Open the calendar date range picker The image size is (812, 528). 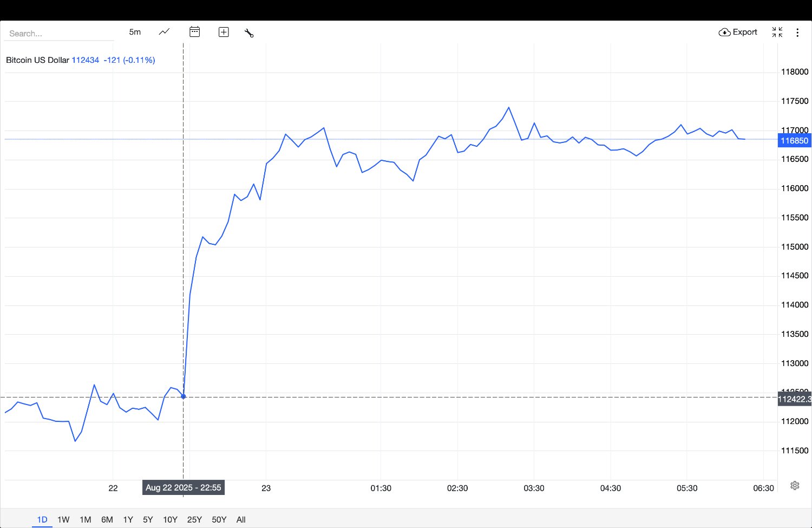(194, 32)
